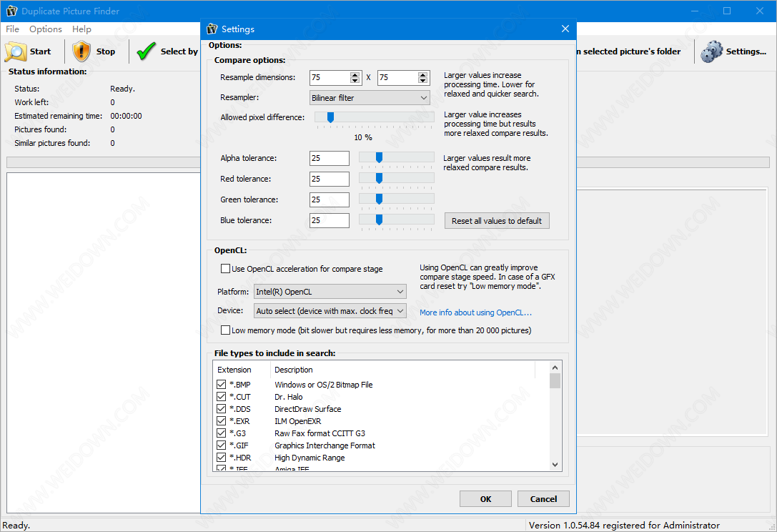Click the OK button
Screen dimensions: 777x532
(485, 499)
